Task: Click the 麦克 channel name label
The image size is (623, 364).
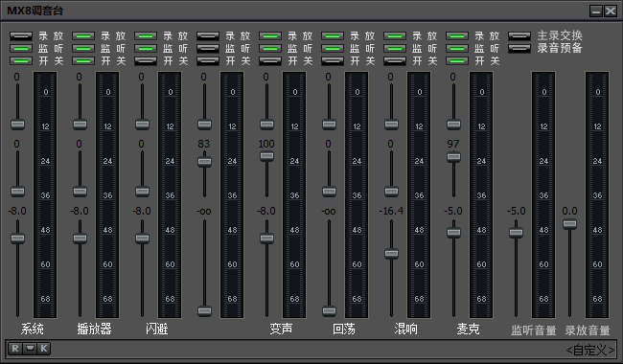Action: click(468, 329)
